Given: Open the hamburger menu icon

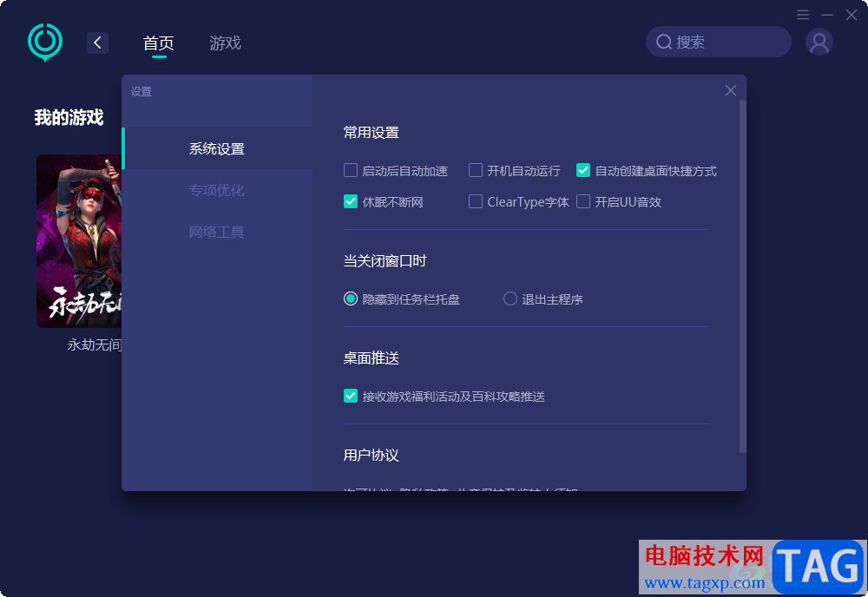Looking at the screenshot, I should coord(803,15).
